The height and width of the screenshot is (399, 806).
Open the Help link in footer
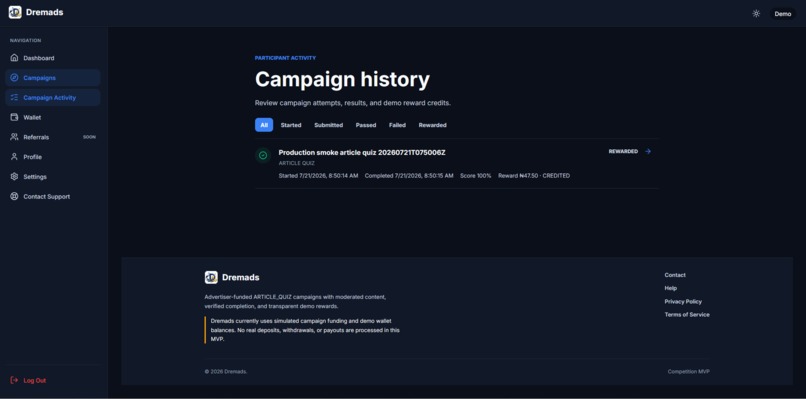point(671,288)
